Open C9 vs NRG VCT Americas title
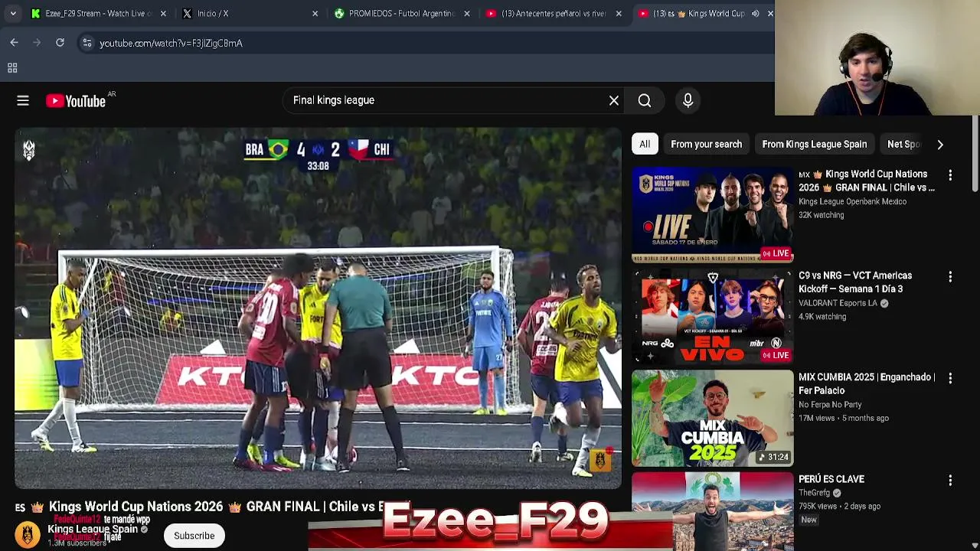The width and height of the screenshot is (980, 551). pyautogui.click(x=855, y=282)
